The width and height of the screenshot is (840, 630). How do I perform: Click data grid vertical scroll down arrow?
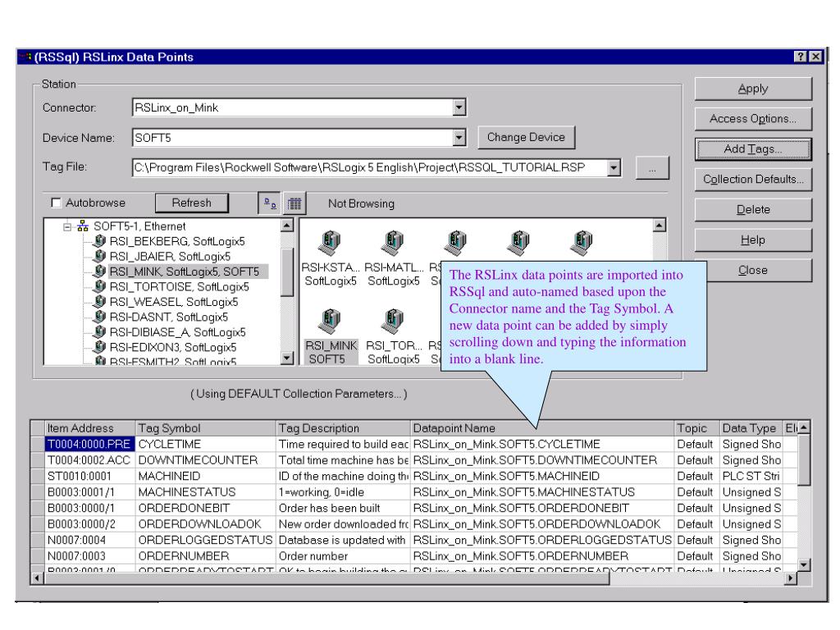pos(803,564)
